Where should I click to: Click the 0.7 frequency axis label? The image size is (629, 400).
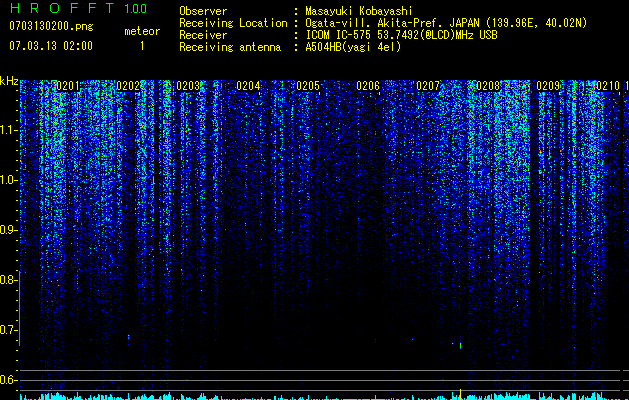point(8,330)
